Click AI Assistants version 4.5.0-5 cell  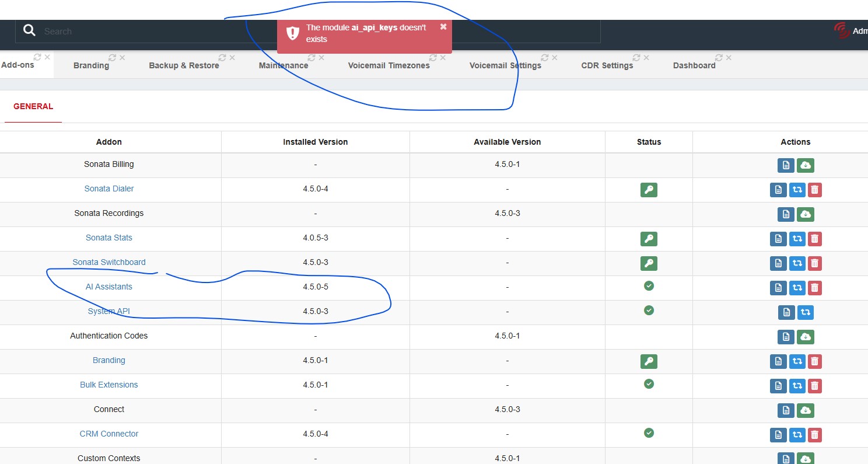[x=316, y=287]
